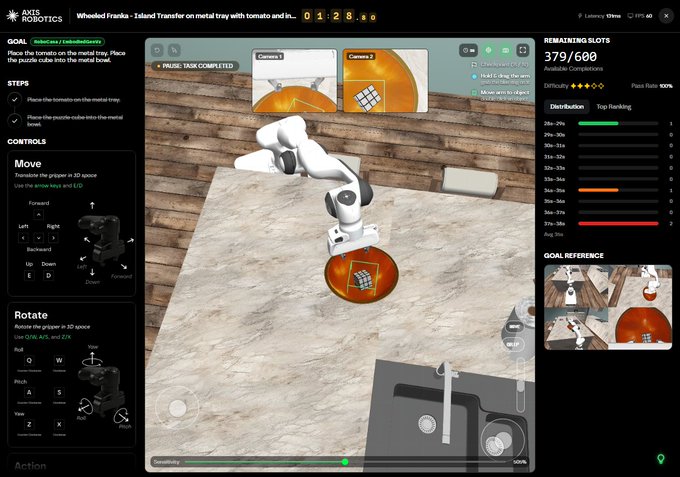This screenshot has height=477, width=680.
Task: Click the left virtual joystick
Action: 177,408
